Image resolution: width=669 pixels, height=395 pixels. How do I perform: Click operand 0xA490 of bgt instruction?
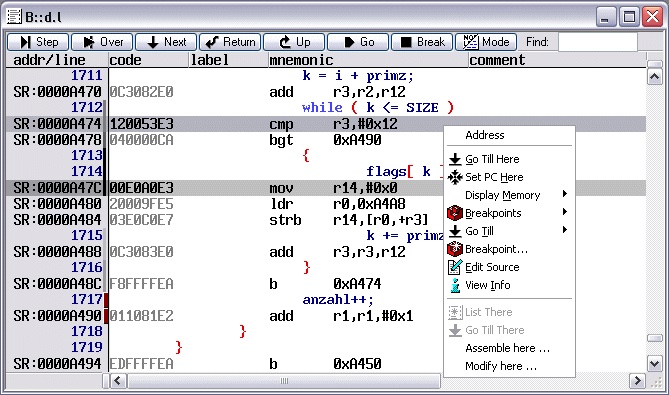(357, 140)
